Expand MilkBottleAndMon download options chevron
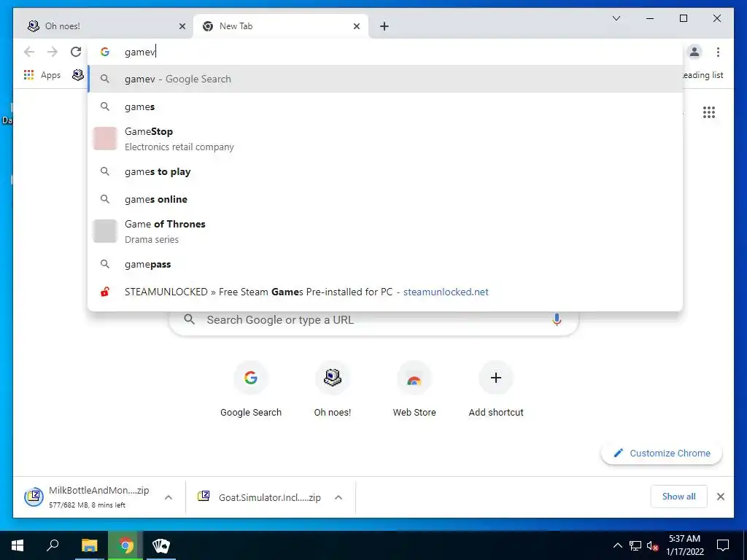 click(x=169, y=497)
